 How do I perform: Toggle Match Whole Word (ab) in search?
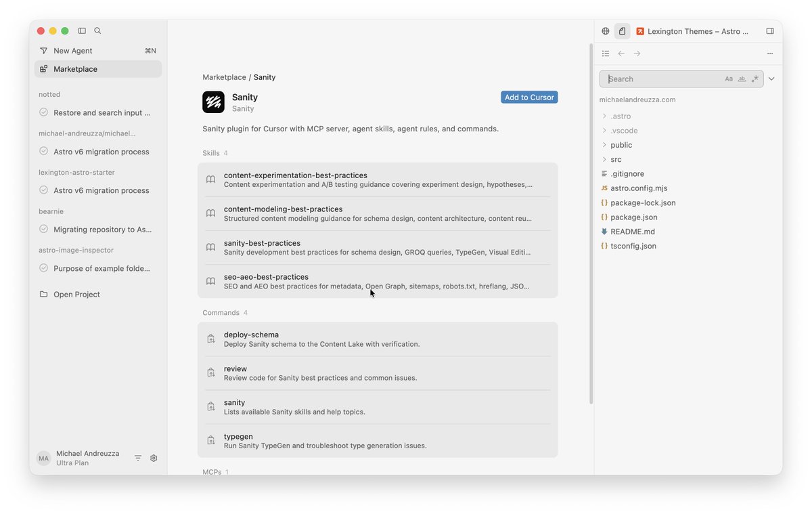coord(742,79)
